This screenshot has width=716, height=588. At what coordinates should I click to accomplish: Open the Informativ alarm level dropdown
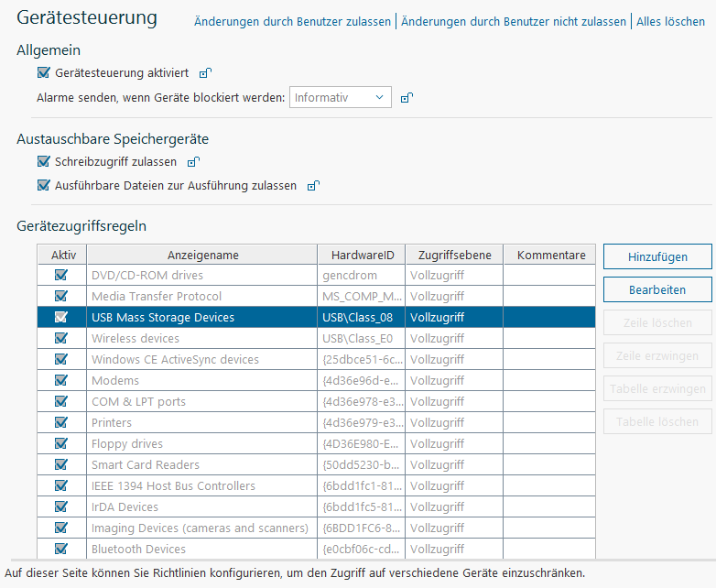[341, 97]
